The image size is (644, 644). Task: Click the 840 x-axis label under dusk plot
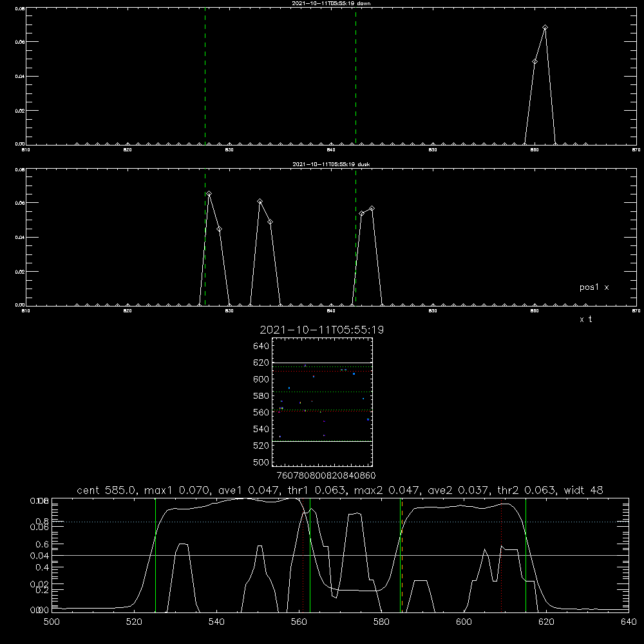(331, 311)
